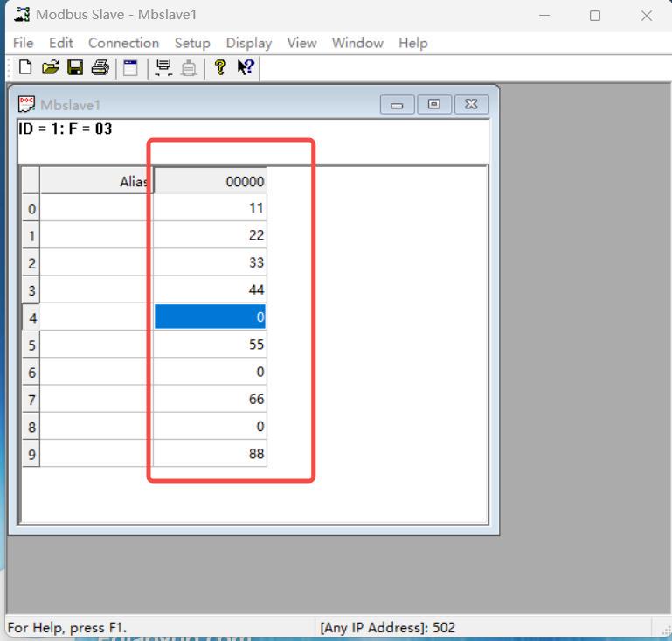Click the Mbslave1 document icon in title bar

point(27,105)
